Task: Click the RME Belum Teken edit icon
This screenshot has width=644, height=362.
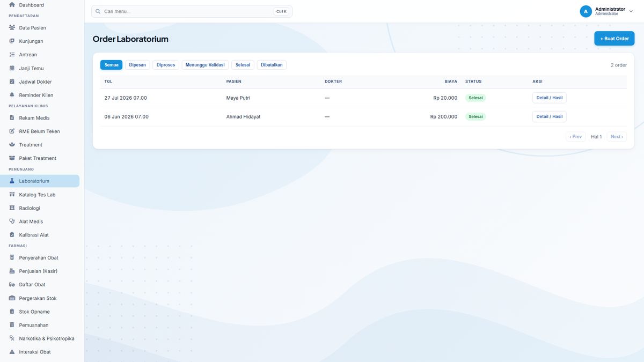Action: 12,131
